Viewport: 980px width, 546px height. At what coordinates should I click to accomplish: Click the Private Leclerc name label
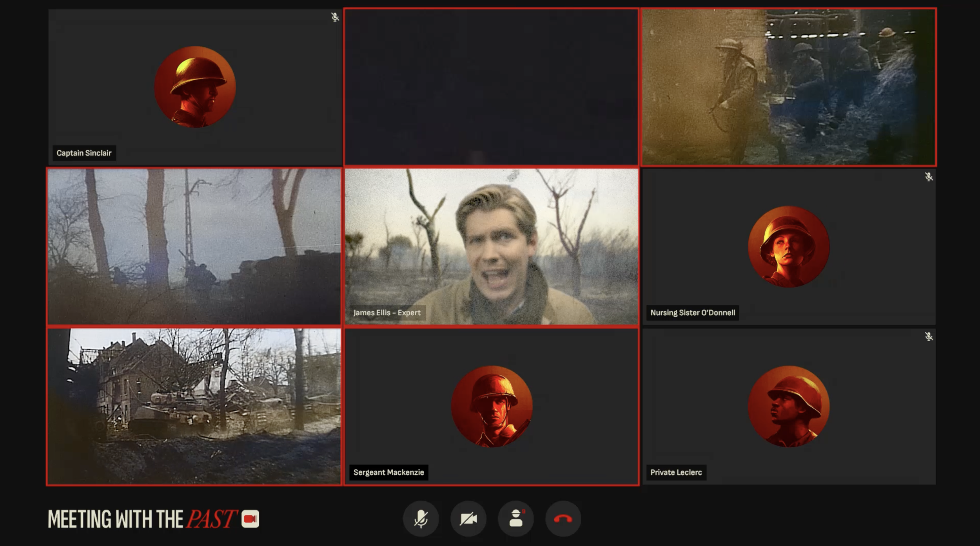coord(676,472)
